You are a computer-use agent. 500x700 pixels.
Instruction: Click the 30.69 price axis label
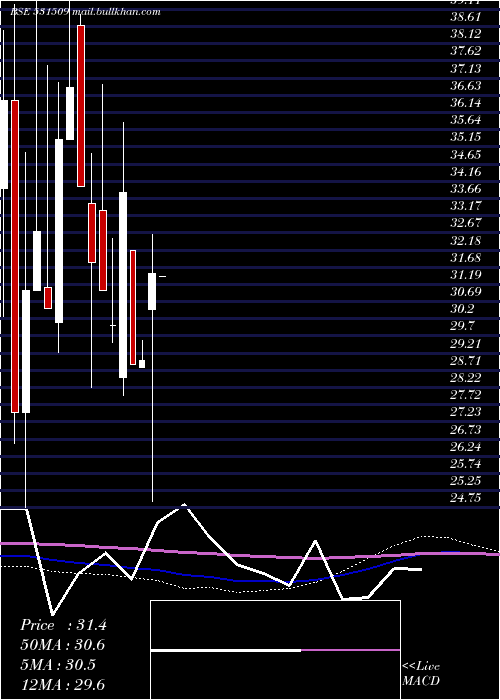(466, 292)
